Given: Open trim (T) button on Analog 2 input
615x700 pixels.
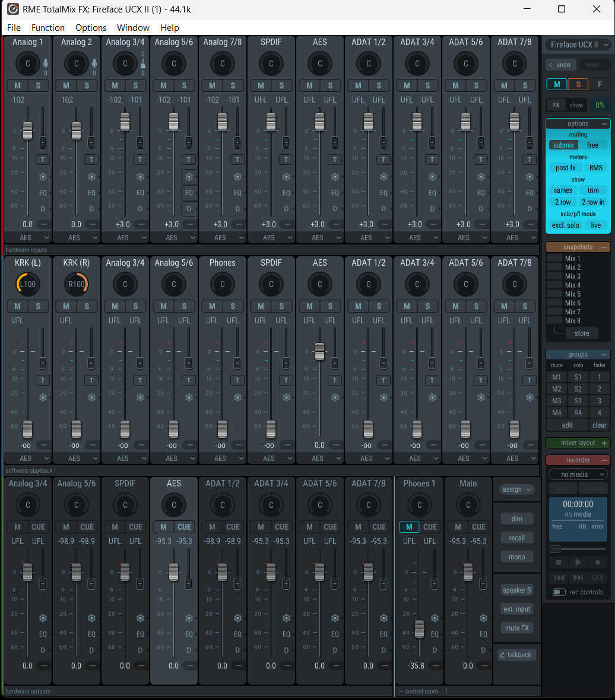Looking at the screenshot, I should click(x=91, y=160).
